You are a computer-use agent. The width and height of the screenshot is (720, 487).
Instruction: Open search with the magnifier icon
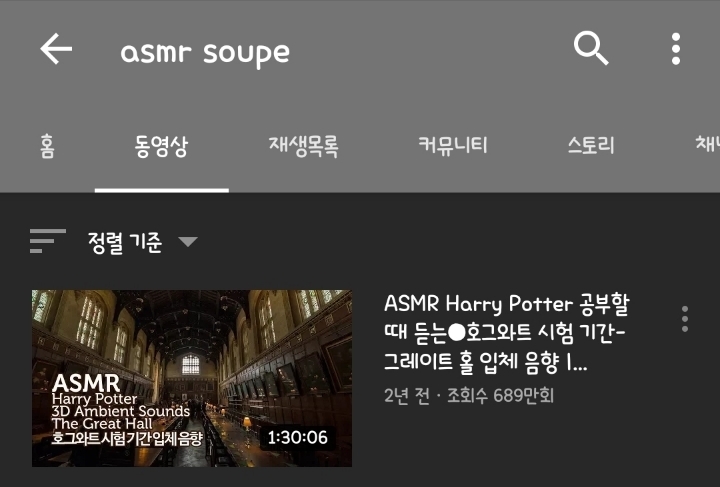[x=591, y=48]
